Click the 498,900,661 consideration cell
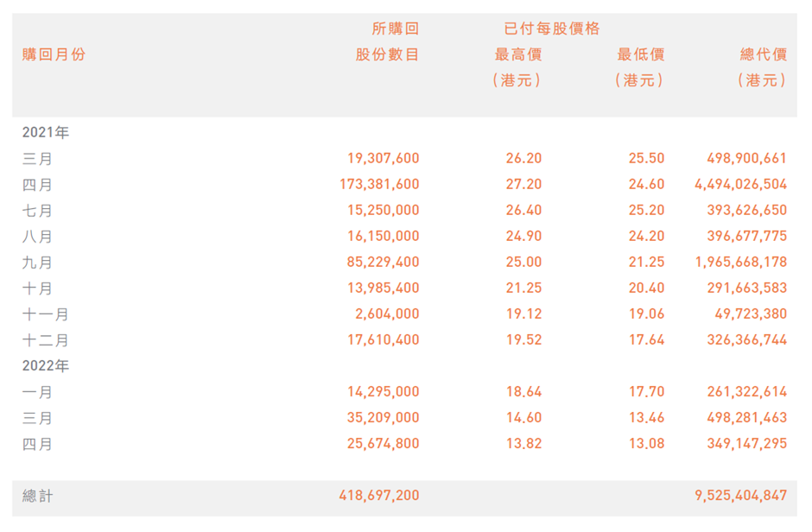812x532 pixels. click(x=746, y=159)
